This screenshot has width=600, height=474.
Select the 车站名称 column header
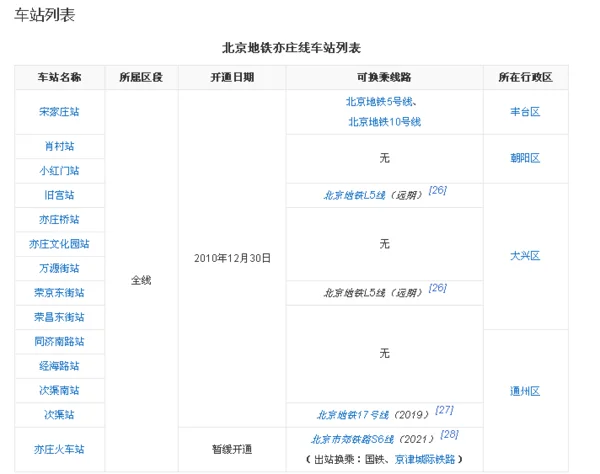pos(59,77)
